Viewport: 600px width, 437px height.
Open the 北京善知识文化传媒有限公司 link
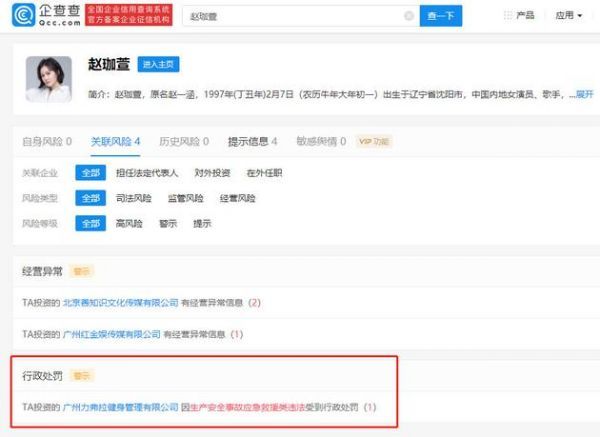120,303
